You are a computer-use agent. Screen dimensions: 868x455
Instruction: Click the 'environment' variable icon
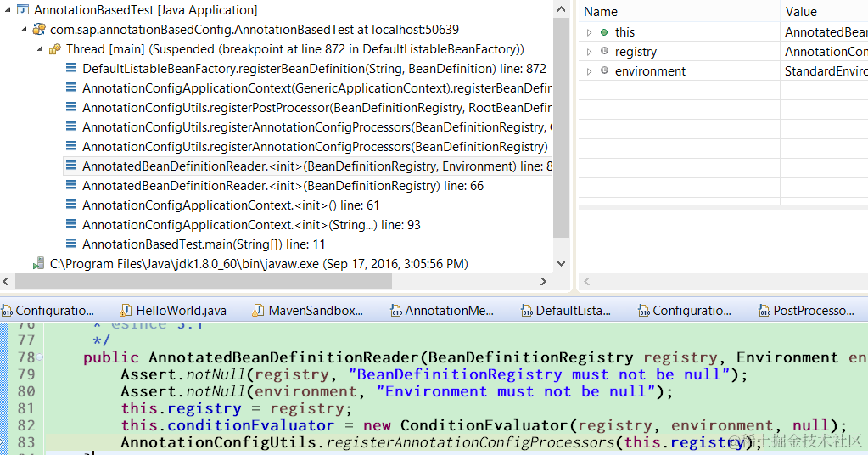(604, 70)
